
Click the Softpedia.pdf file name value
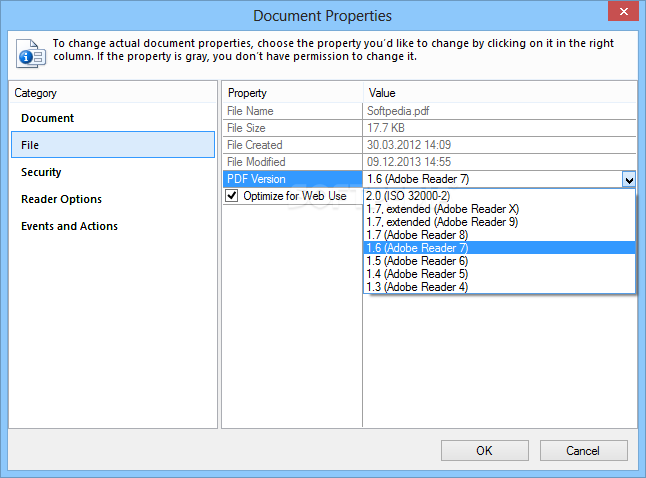click(398, 111)
